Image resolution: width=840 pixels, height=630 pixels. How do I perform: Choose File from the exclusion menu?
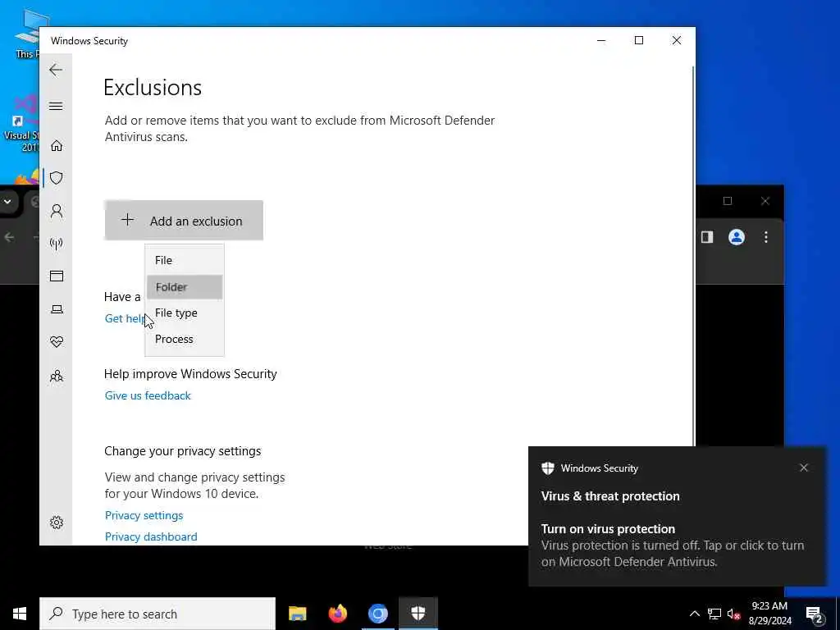pos(185,260)
